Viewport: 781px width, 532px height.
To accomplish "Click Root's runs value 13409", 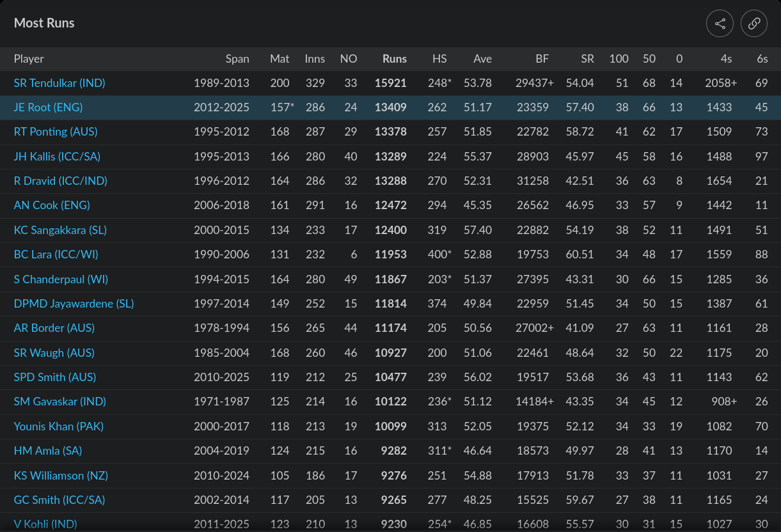I will (391, 107).
